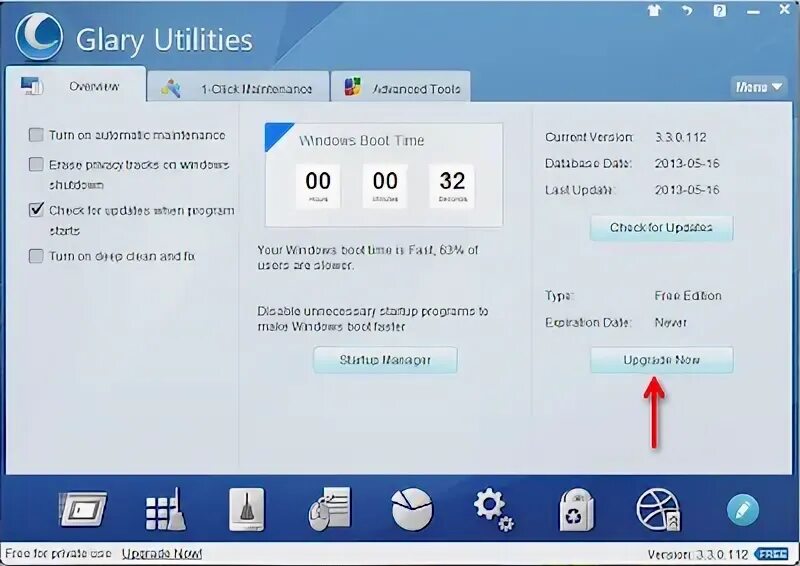Click the FREE badge in status bar
800x566 pixels.
[771, 554]
